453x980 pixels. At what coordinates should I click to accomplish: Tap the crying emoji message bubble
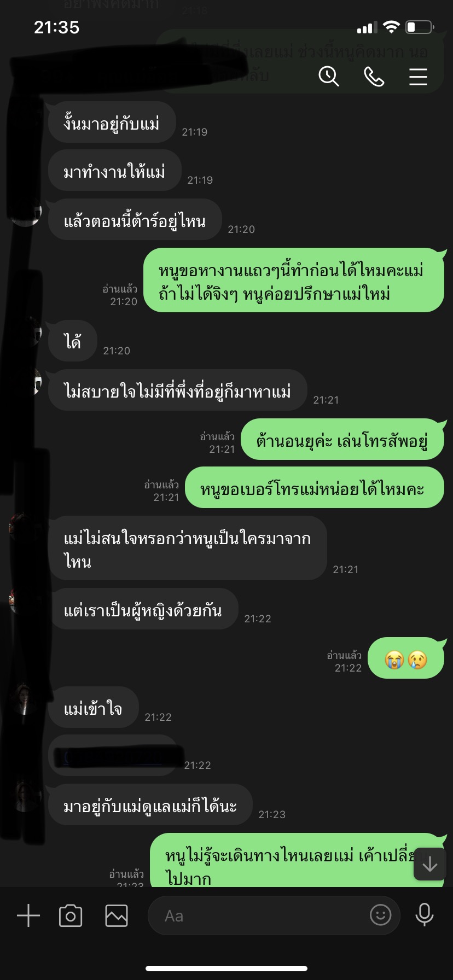[x=405, y=658]
